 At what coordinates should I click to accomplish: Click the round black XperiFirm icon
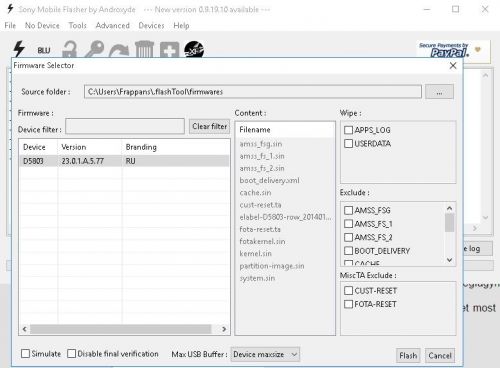[x=194, y=49]
